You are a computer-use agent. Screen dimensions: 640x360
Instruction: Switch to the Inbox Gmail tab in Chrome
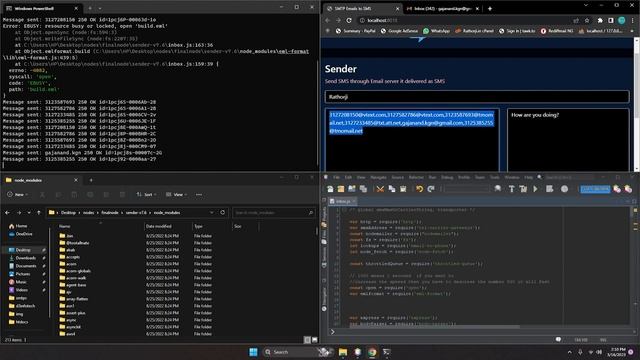[x=443, y=9]
